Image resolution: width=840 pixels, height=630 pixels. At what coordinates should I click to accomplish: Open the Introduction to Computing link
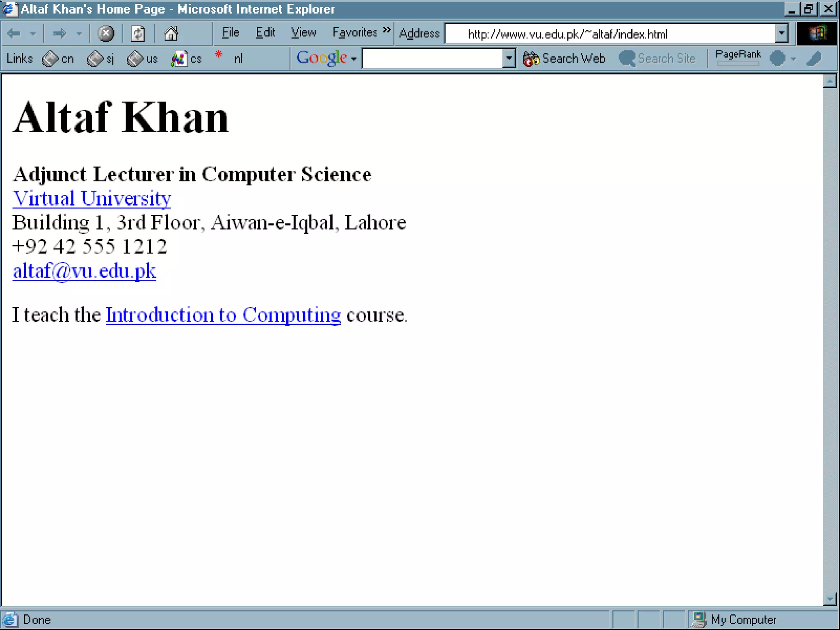coord(223,315)
